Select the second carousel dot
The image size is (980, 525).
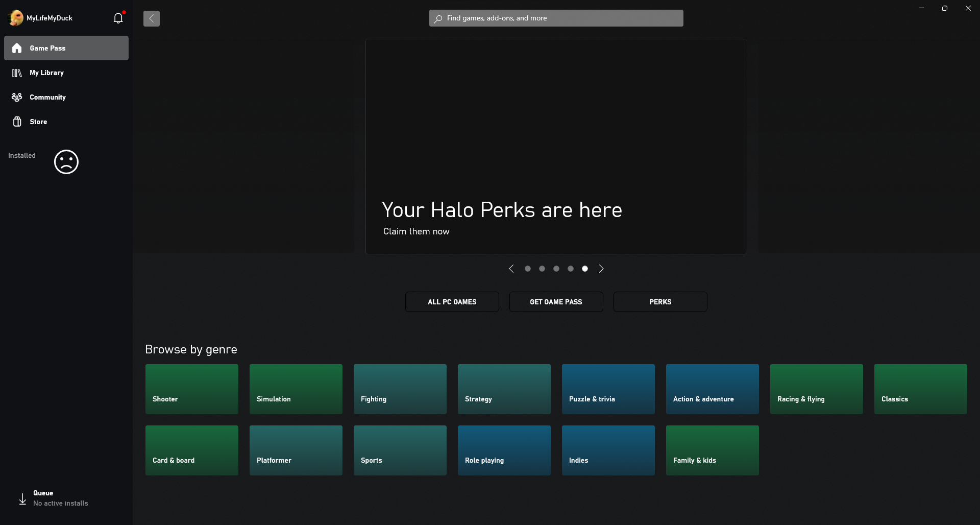542,269
